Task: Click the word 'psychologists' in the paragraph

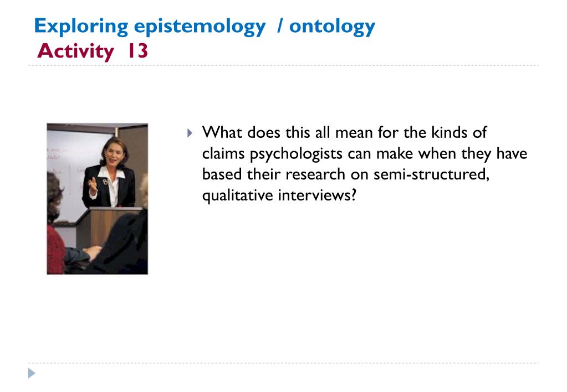Action: tap(296, 154)
